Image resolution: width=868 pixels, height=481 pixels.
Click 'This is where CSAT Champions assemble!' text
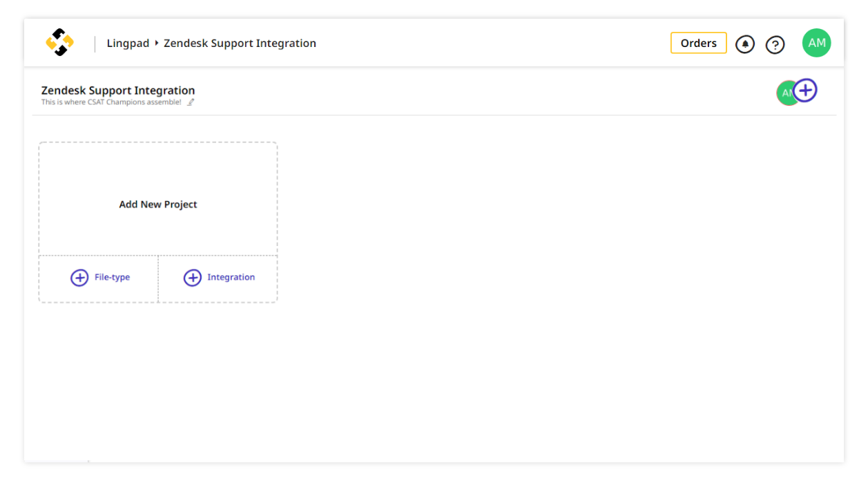click(111, 102)
